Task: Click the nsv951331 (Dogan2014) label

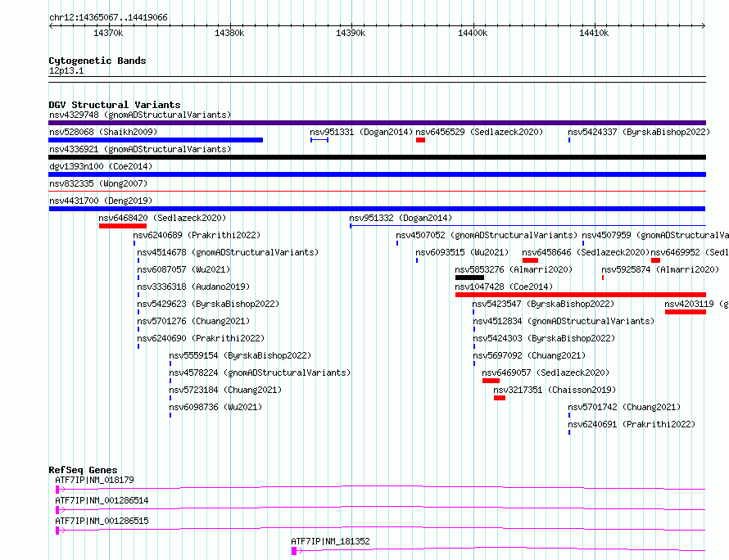Action: [x=361, y=132]
